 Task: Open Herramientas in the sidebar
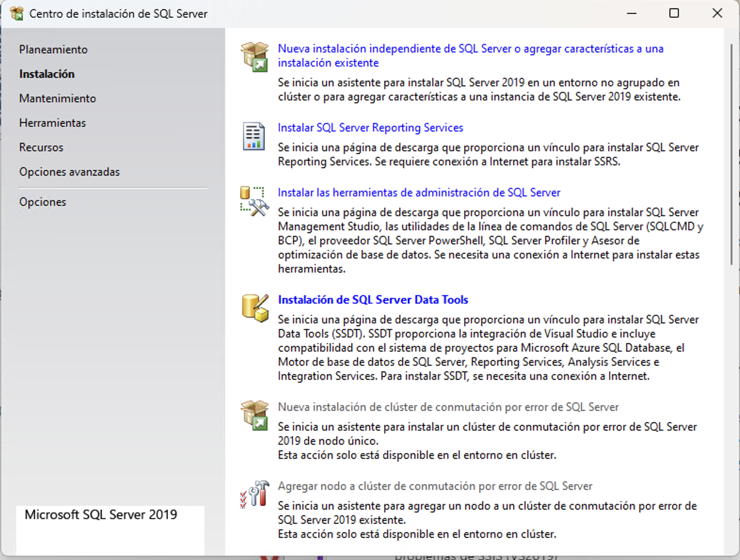(x=52, y=123)
